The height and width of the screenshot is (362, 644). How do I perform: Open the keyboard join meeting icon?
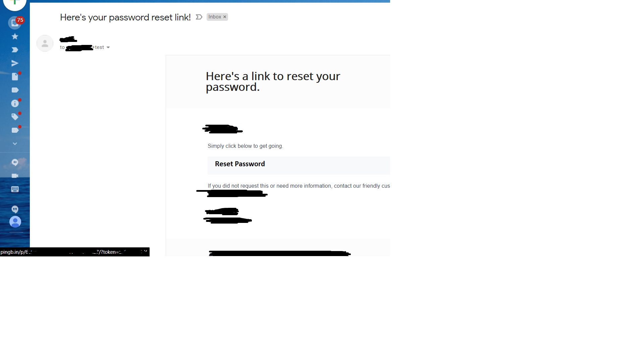point(15,189)
